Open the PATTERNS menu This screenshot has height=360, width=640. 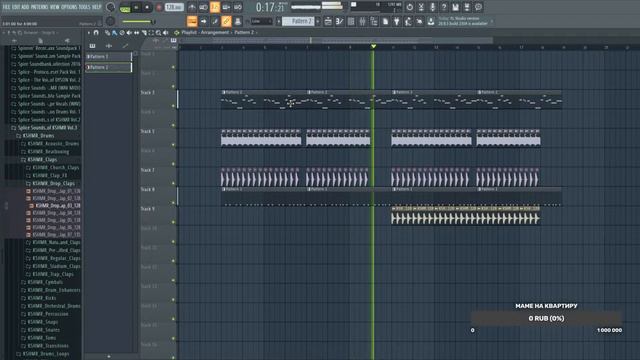point(39,7)
